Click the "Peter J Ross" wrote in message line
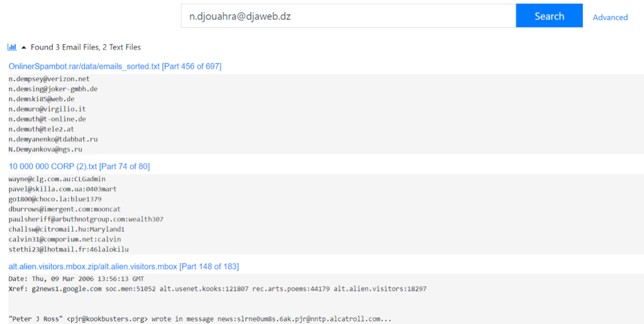 pos(200,319)
